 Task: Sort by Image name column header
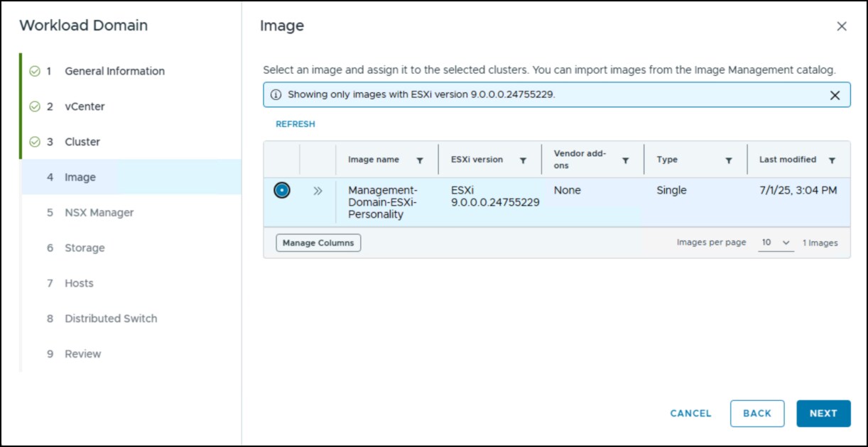tap(374, 160)
